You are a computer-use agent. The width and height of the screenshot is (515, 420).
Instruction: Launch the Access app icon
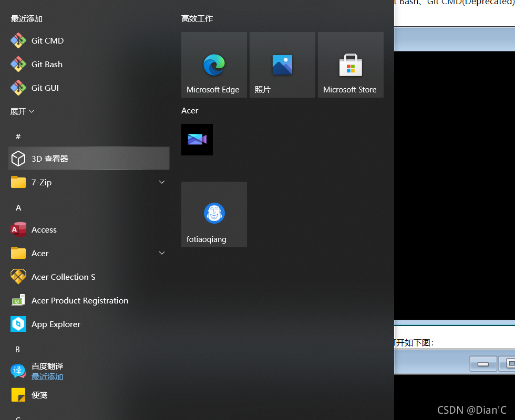tap(18, 229)
